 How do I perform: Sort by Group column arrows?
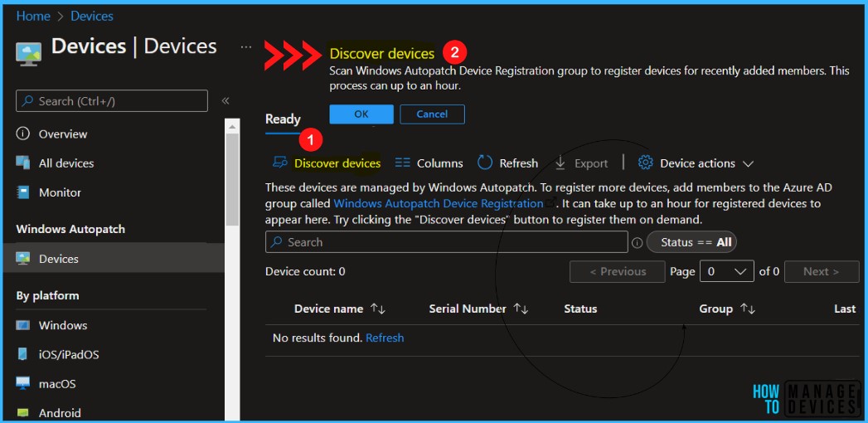(748, 309)
